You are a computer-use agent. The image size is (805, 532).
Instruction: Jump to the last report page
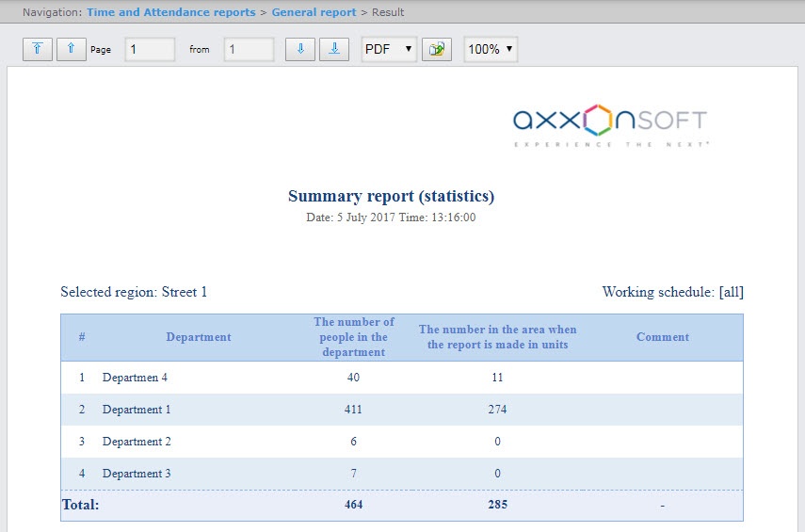(x=334, y=49)
